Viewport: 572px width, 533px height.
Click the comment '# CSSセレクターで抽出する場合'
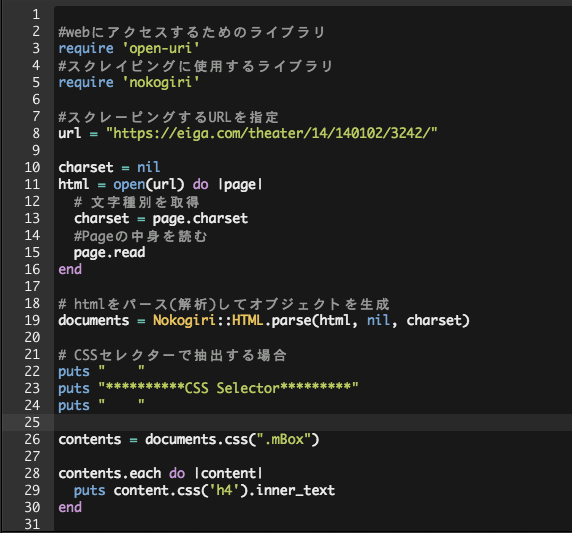(x=173, y=355)
